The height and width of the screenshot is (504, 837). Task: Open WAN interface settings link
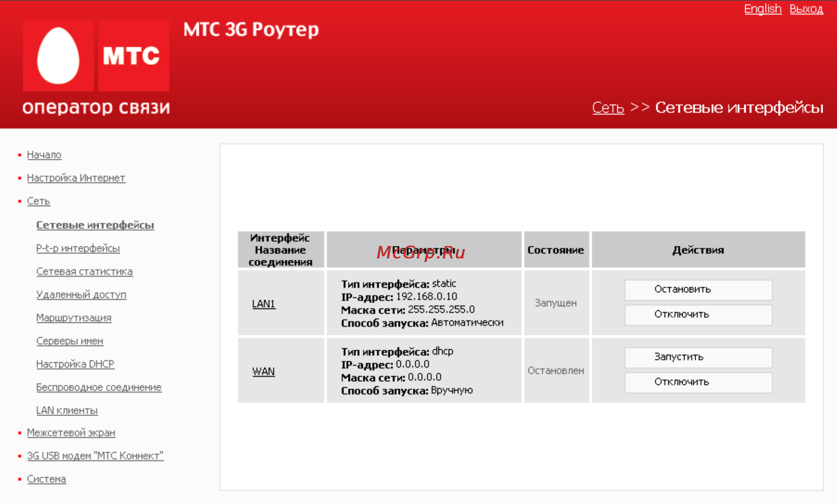[263, 371]
